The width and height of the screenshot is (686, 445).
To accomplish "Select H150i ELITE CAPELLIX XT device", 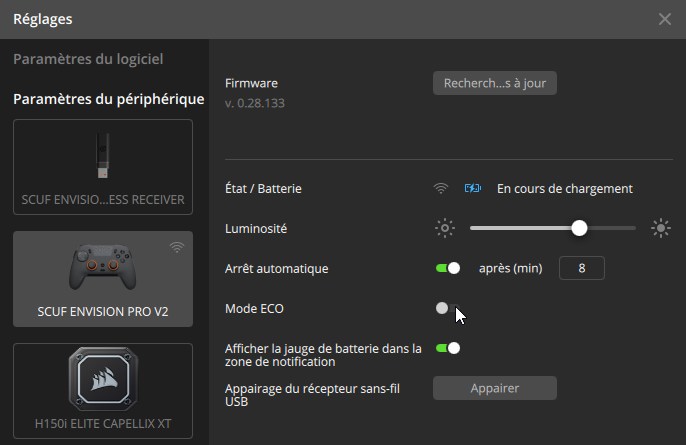I will (x=102, y=392).
